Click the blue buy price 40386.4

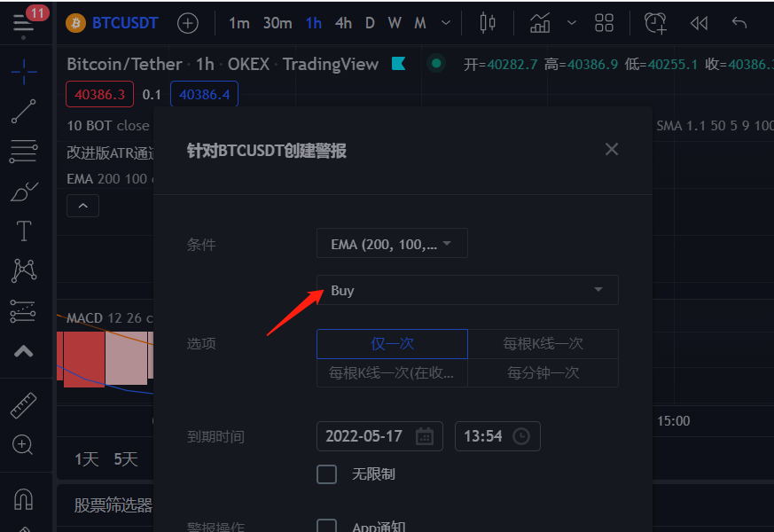point(204,94)
